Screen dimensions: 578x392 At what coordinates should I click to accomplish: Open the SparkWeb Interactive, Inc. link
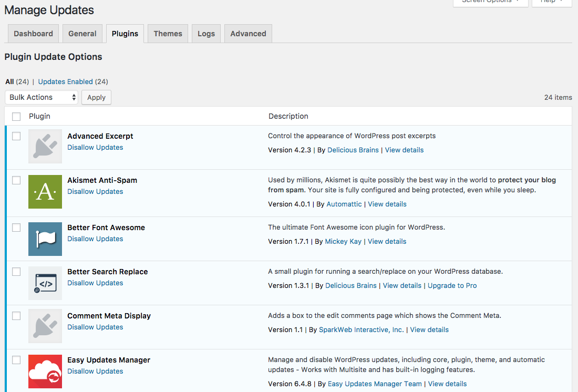pos(362,329)
